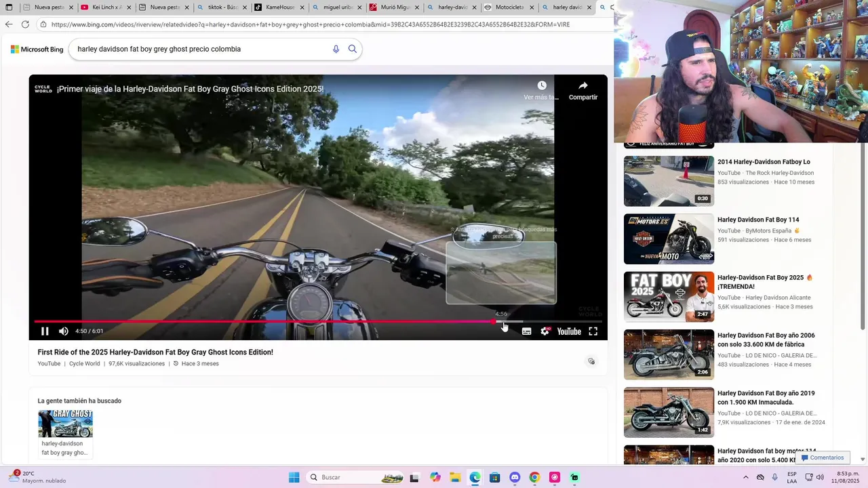The width and height of the screenshot is (868, 488).
Task: Switch to the Motocicleta tab
Action: pyautogui.click(x=509, y=7)
